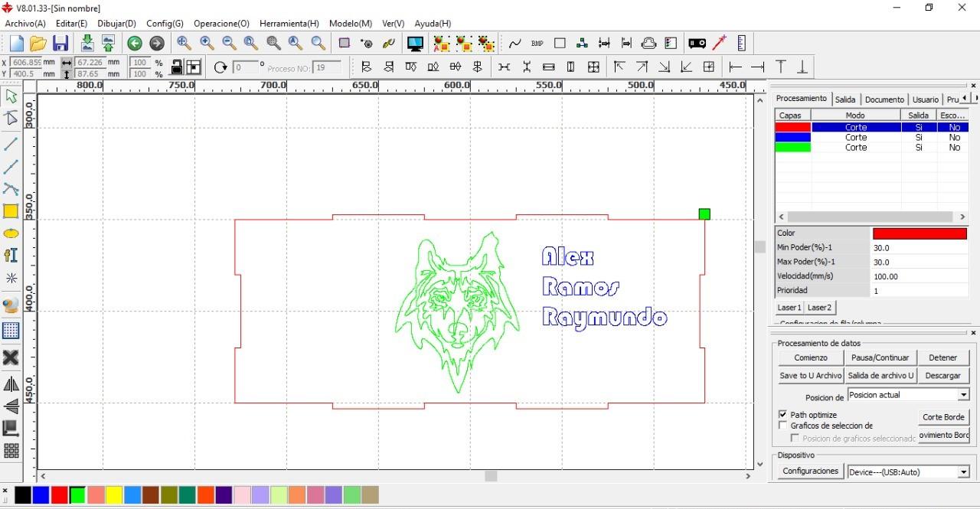Pick yellow from the bottom color palette

pyautogui.click(x=114, y=495)
